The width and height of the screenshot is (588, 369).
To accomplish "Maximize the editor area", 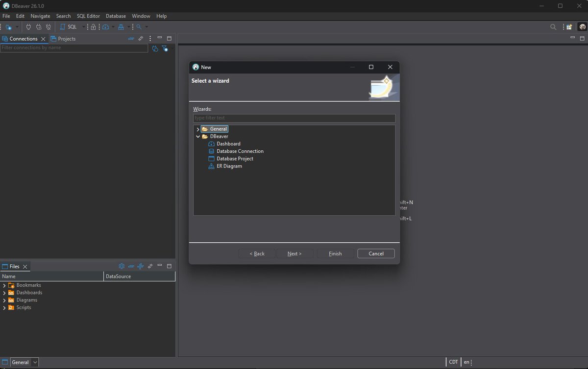I will click(x=582, y=38).
